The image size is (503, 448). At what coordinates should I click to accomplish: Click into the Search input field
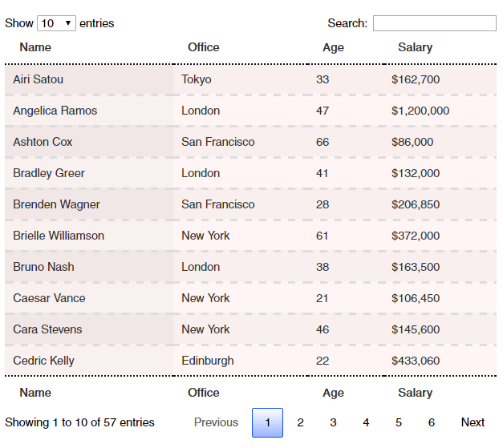pyautogui.click(x=435, y=23)
